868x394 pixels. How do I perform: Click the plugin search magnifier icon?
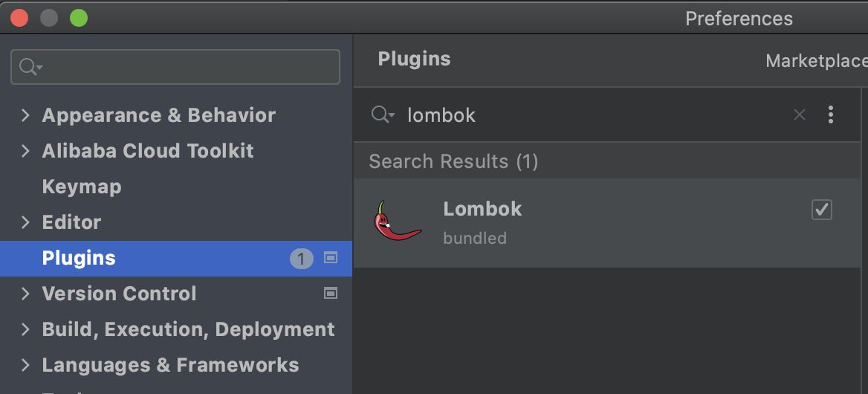383,114
